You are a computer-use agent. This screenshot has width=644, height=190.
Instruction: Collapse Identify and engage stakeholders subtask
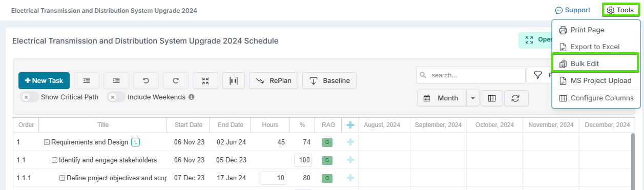[x=55, y=160]
